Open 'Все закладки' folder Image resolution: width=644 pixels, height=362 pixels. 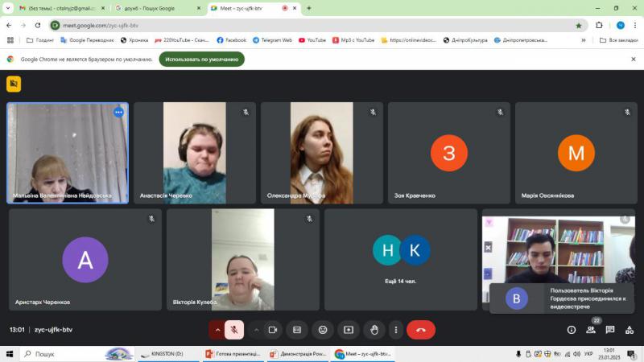click(x=618, y=40)
